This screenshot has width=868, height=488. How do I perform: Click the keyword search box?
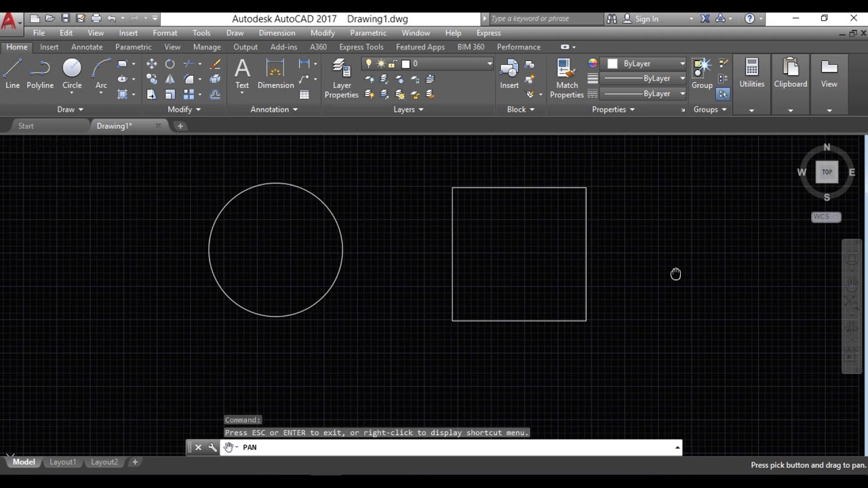tap(545, 18)
